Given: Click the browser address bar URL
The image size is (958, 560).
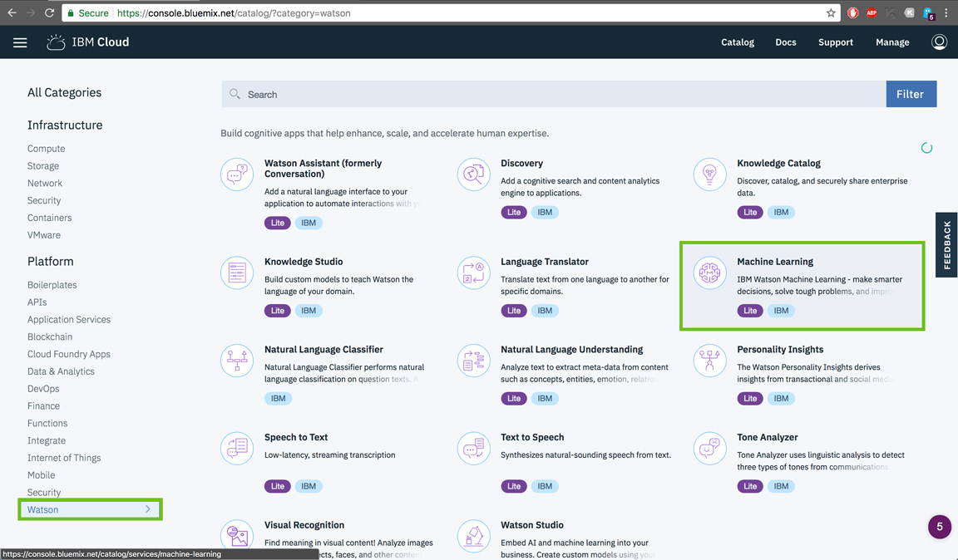Looking at the screenshot, I should pyautogui.click(x=234, y=12).
